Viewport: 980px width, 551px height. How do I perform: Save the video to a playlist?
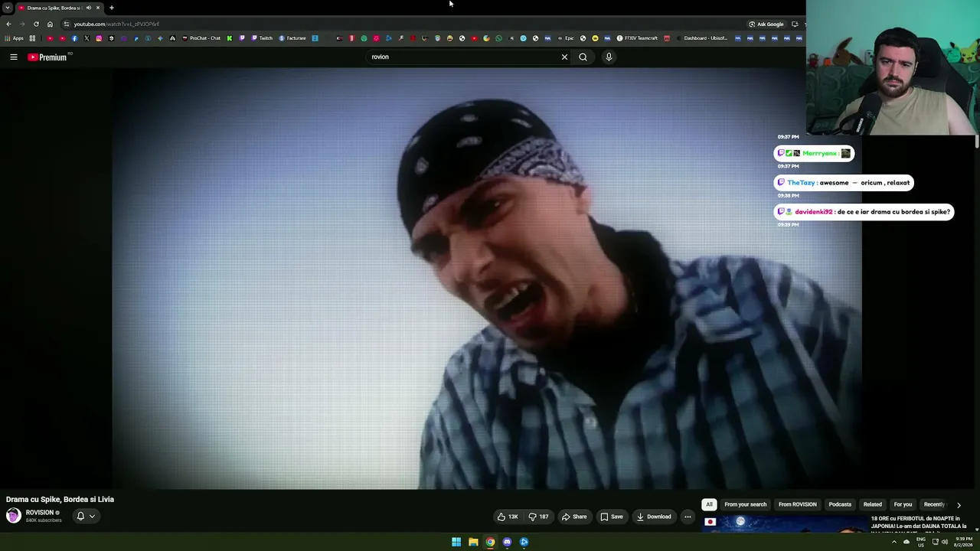tap(611, 517)
